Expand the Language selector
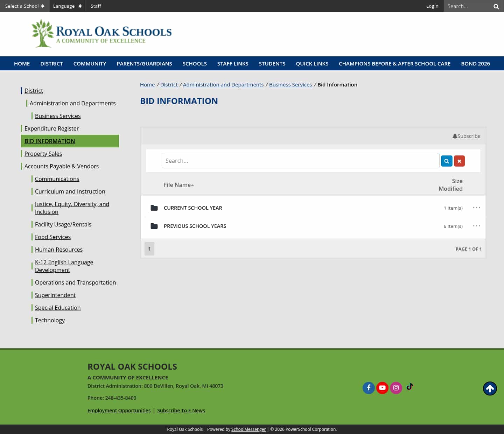Screen dimensions: 504x434 point(67,6)
